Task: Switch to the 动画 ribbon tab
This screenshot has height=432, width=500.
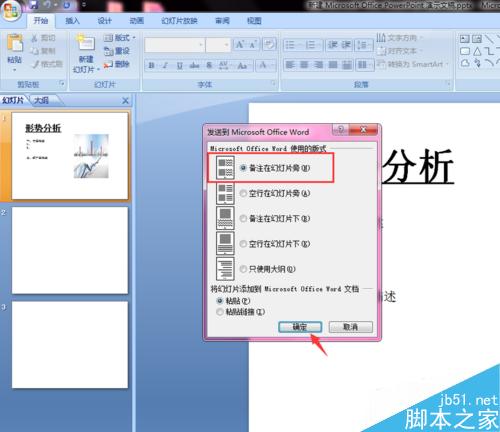Action: 137,21
